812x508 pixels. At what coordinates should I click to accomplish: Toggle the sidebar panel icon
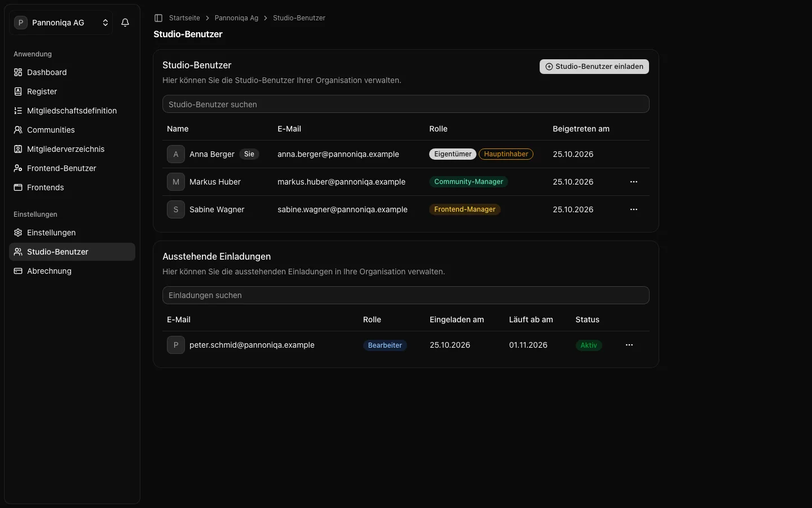[158, 18]
